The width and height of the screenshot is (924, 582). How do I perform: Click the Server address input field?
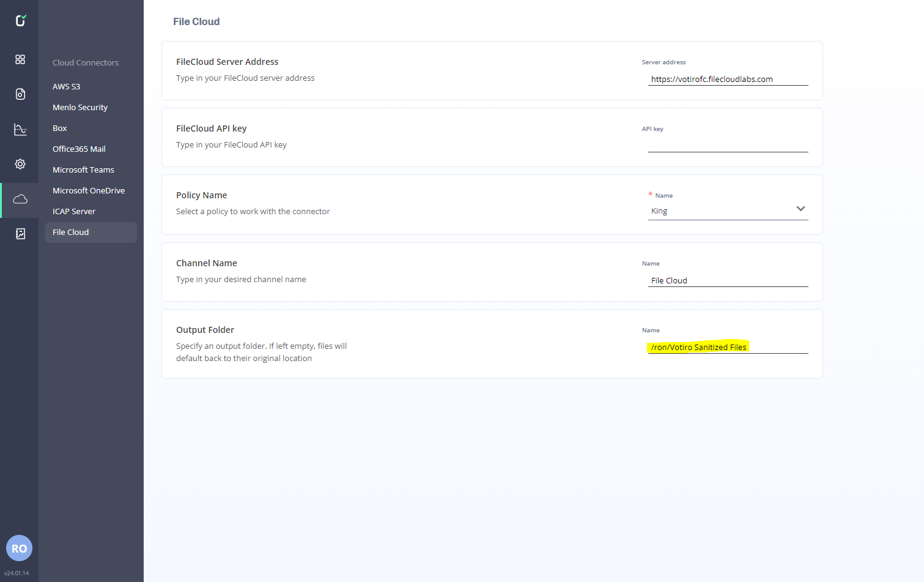[x=728, y=79]
